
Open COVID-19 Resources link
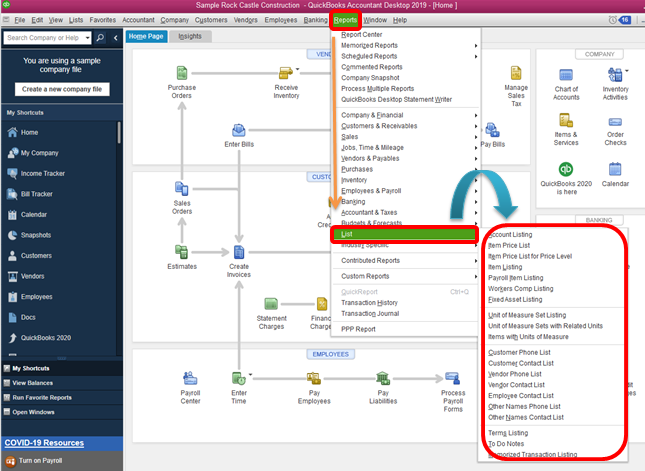(x=44, y=443)
